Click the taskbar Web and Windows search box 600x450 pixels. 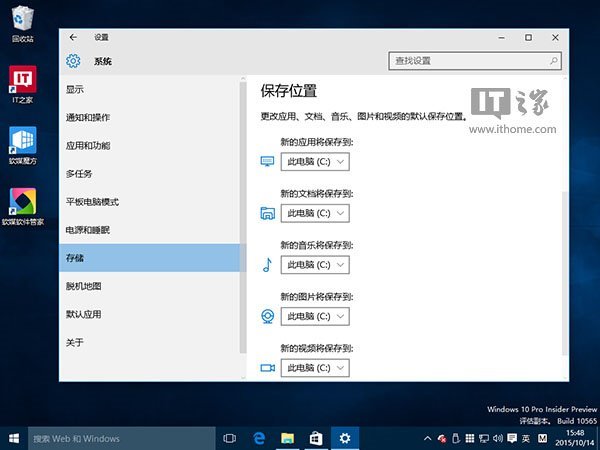coord(120,438)
